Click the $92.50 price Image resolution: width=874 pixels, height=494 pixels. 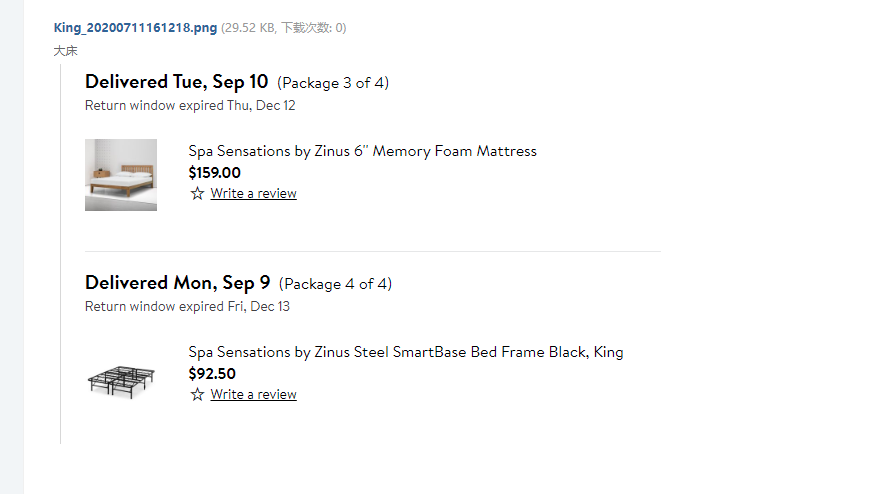pos(212,373)
